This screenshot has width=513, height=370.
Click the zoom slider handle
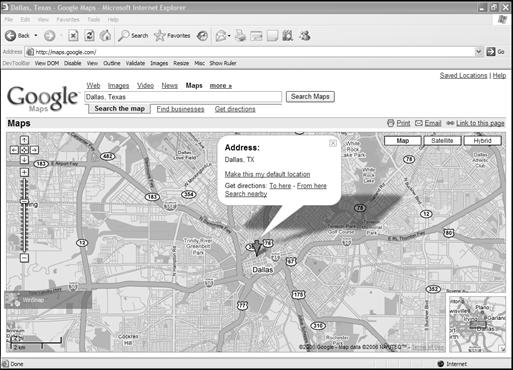point(24,201)
